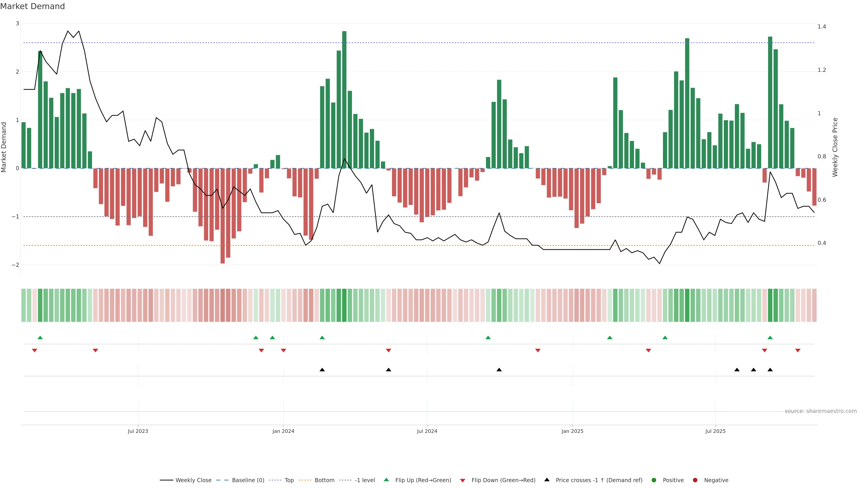The width and height of the screenshot is (868, 488).
Task: Click the Jan 2025 x-axis label
Action: click(572, 431)
